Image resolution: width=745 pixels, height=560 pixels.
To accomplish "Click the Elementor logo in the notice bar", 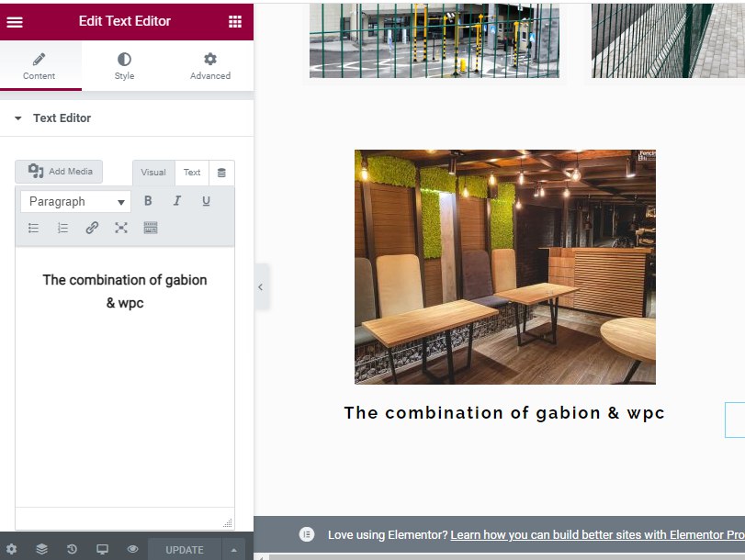I will tap(307, 534).
